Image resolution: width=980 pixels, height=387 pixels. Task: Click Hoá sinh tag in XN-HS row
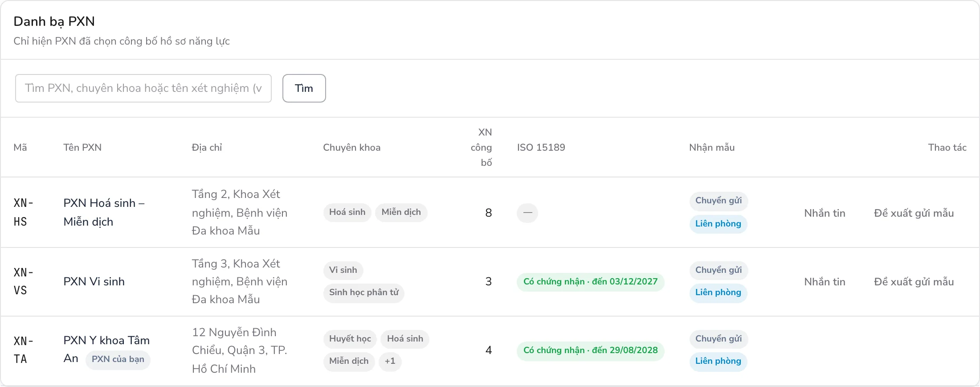(347, 212)
